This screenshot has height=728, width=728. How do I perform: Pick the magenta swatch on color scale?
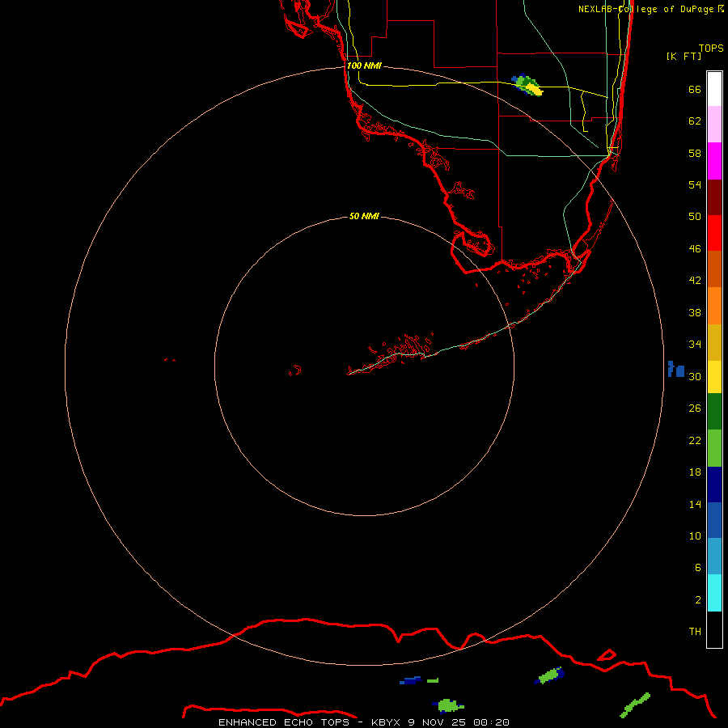coord(714,161)
